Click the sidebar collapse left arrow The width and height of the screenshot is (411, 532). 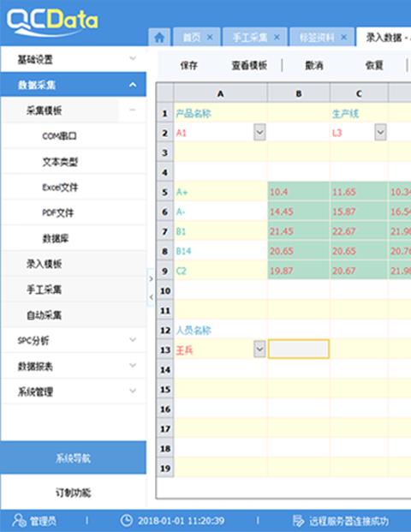click(151, 297)
